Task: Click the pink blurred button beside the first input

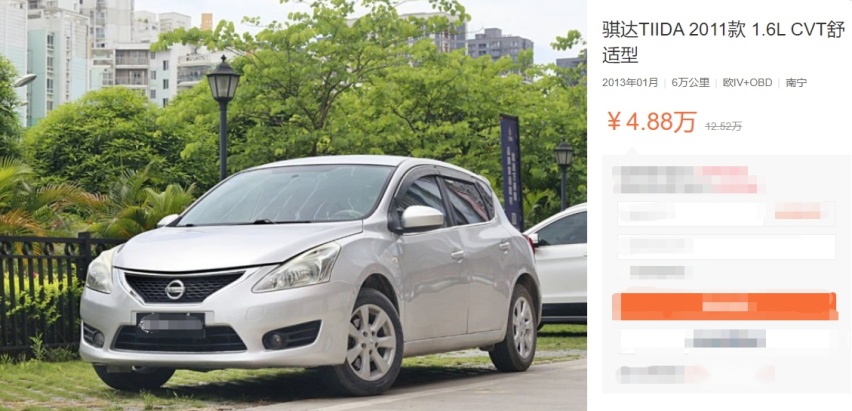Action: pyautogui.click(x=801, y=211)
